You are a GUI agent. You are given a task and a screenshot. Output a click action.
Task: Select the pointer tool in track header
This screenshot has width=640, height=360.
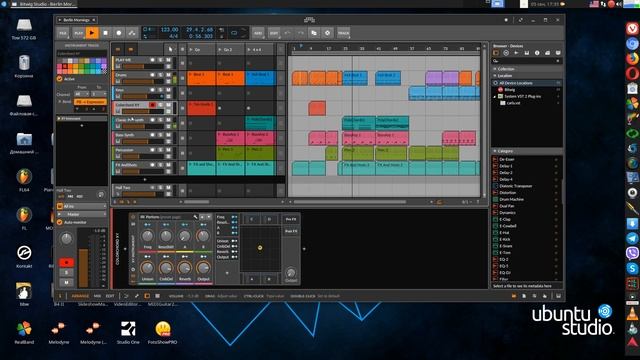point(170,49)
